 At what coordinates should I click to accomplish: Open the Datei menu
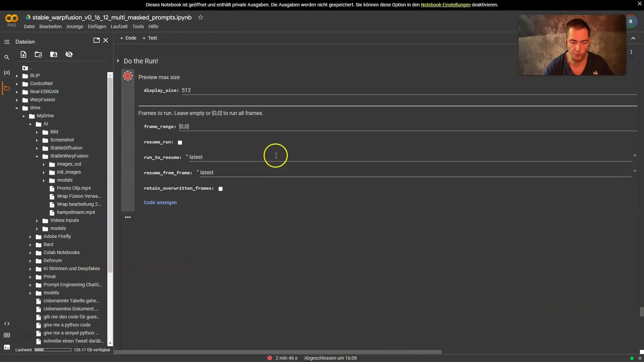click(x=28, y=26)
